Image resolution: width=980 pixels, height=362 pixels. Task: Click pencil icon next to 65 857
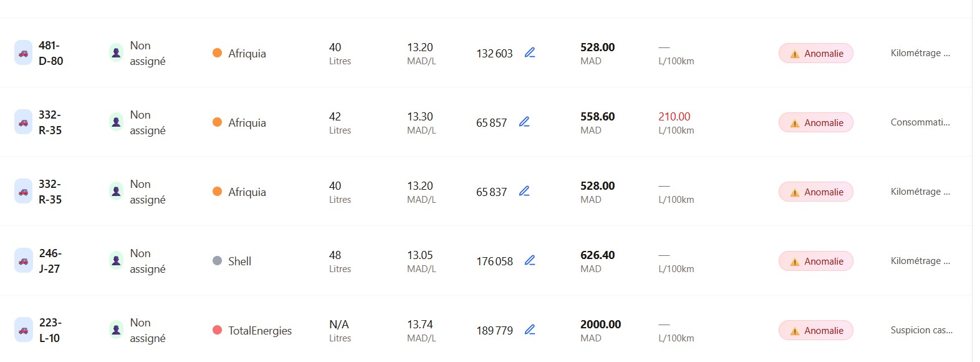[524, 122]
